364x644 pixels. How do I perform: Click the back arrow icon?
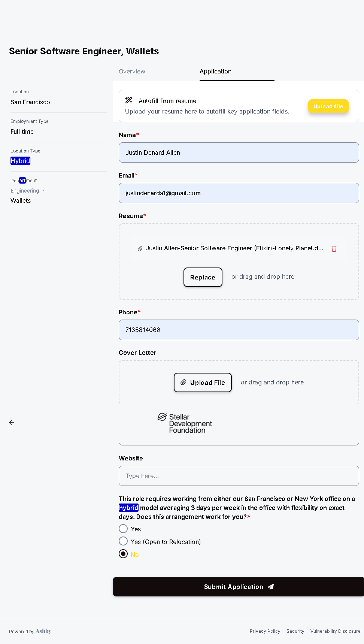12,423
